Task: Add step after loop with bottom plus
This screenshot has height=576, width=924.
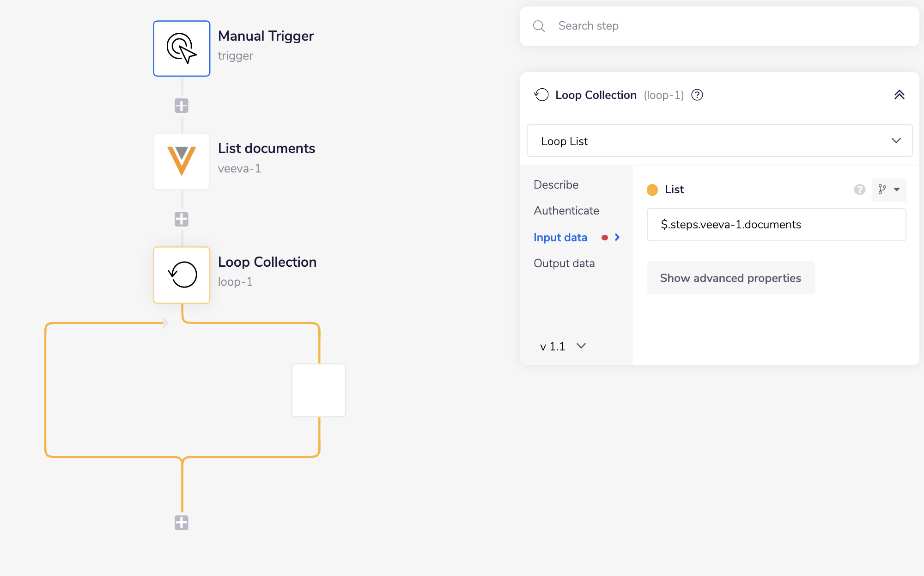Action: tap(182, 523)
